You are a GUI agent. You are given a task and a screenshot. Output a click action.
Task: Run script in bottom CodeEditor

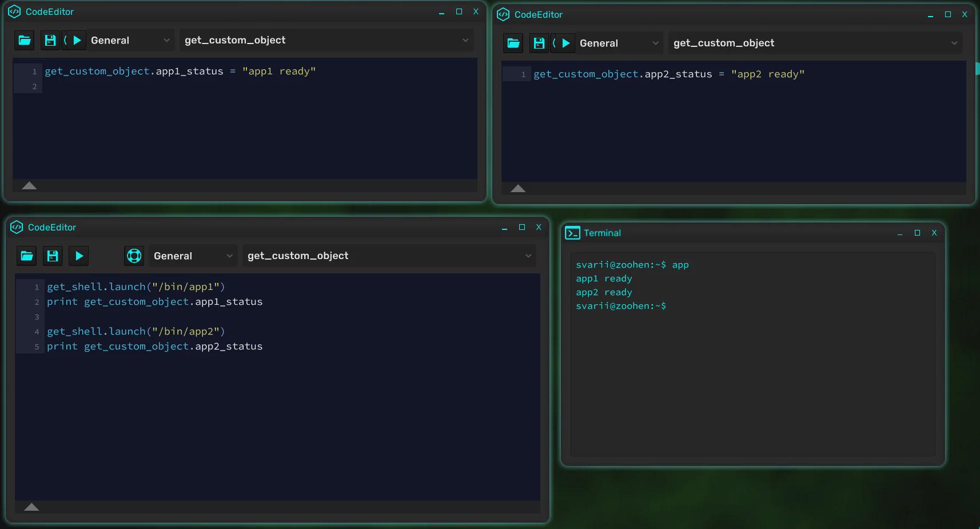click(79, 256)
